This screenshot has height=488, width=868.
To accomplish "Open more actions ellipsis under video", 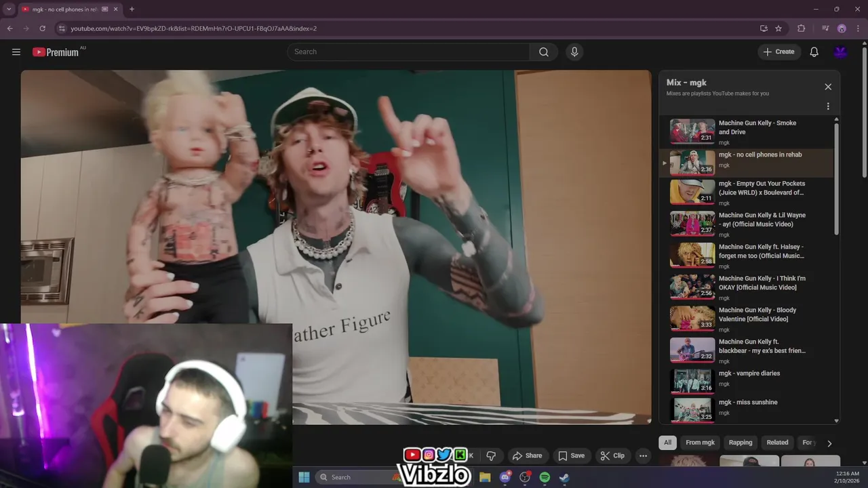I will 643,455.
